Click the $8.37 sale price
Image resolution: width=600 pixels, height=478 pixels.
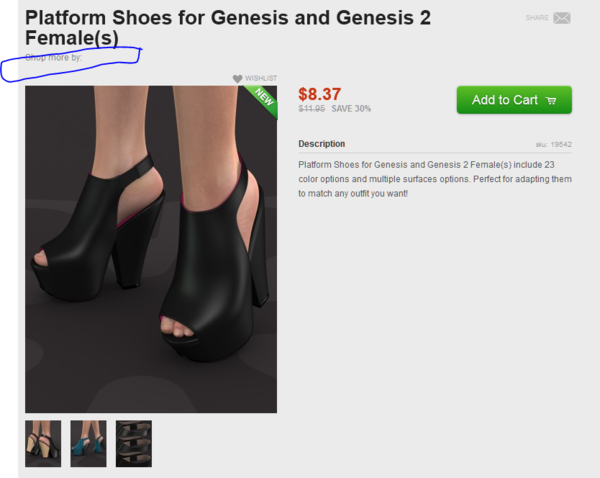click(322, 94)
